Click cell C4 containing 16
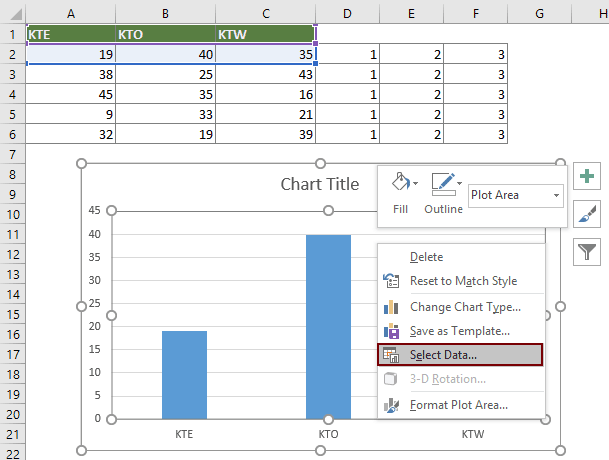Screen dimensions: 609x460 266,94
